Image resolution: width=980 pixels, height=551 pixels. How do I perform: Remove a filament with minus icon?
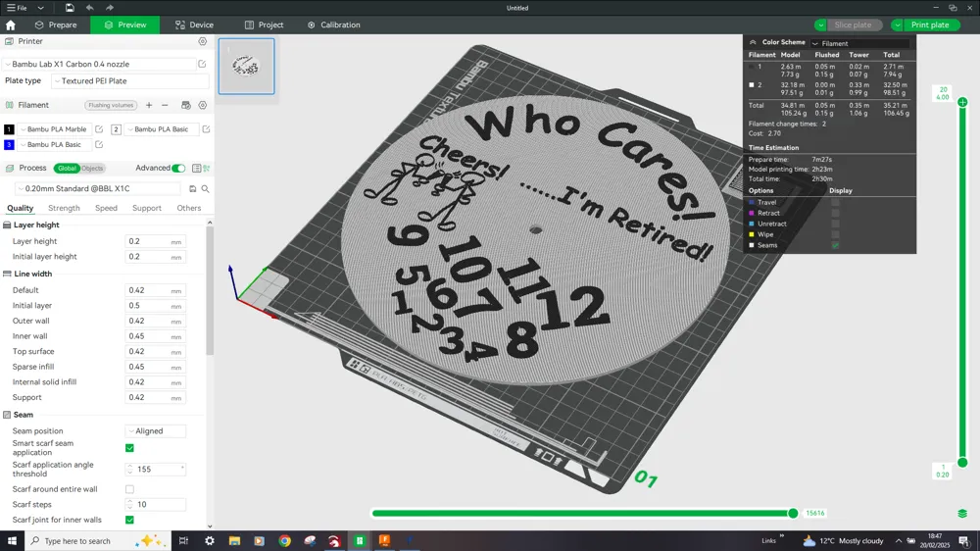(165, 105)
